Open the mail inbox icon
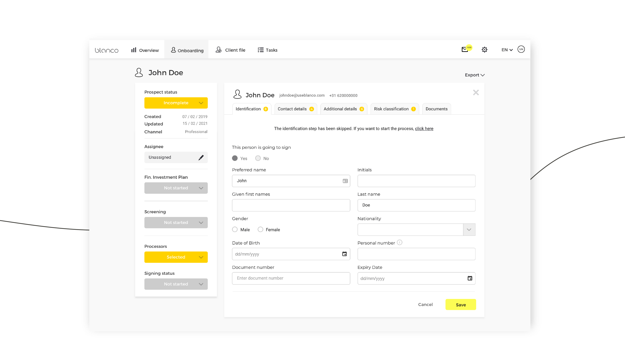Viewport: 625px width, 364px height. pos(465,50)
